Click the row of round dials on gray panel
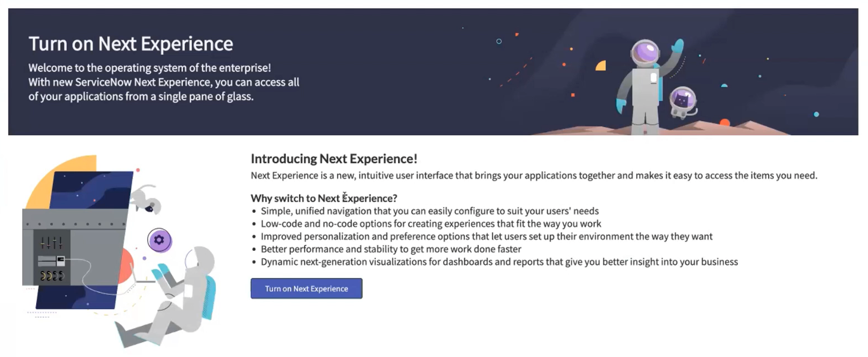Image resolution: width=868 pixels, height=357 pixels. [52, 276]
